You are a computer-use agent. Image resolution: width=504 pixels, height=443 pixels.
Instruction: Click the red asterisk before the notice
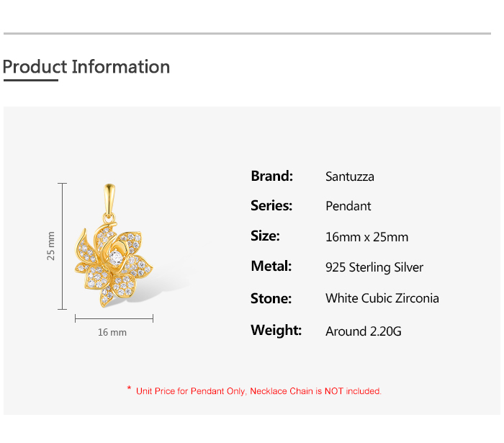[129, 388]
